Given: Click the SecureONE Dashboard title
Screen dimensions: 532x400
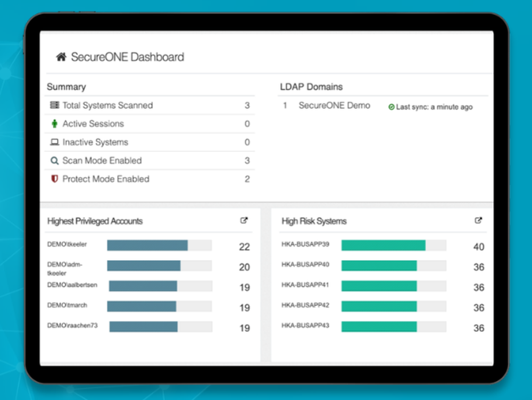Looking at the screenshot, I should tap(128, 57).
